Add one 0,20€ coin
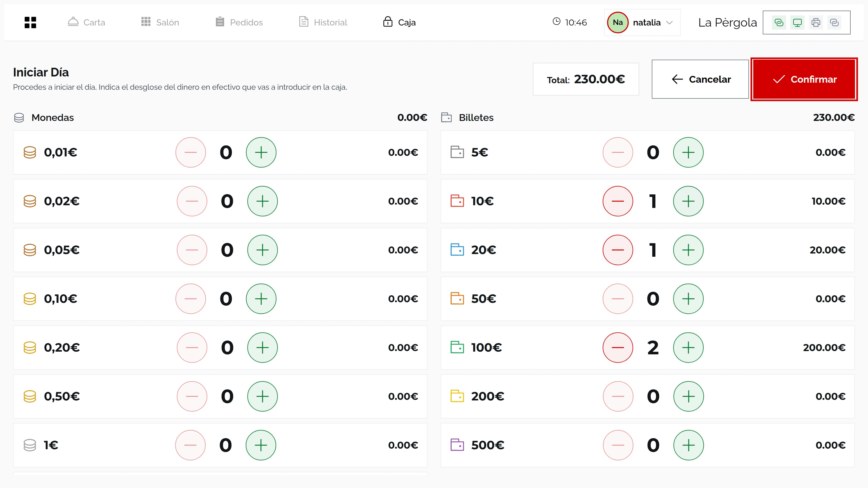Screen dimensions: 868x488 [263, 348]
